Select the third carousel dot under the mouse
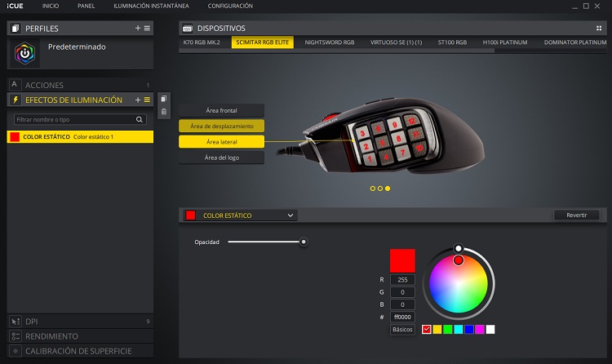This screenshot has height=364, width=612. 388,189
